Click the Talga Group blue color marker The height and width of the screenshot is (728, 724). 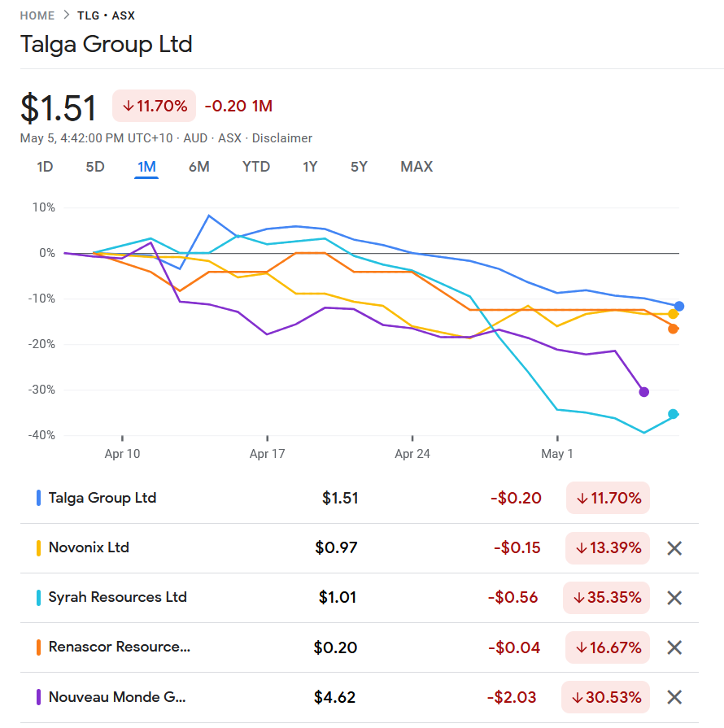tap(38, 498)
